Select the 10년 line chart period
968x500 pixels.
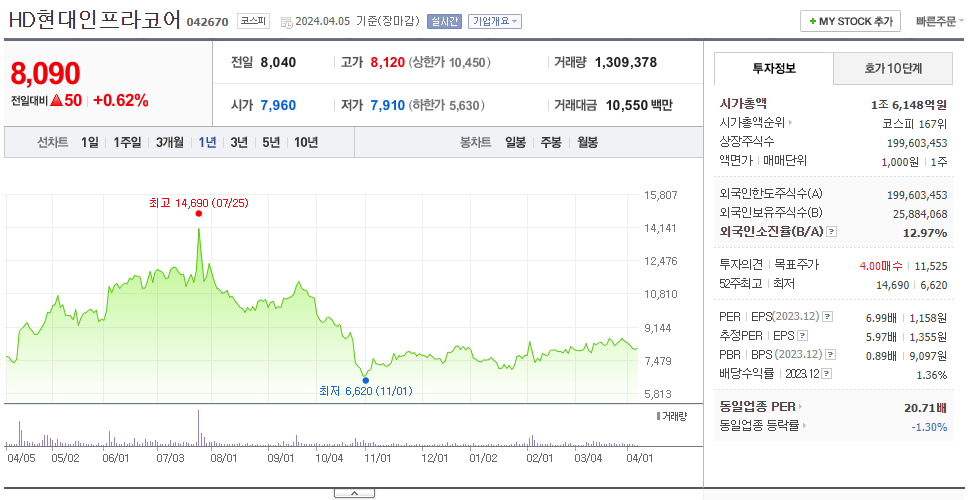click(x=306, y=143)
